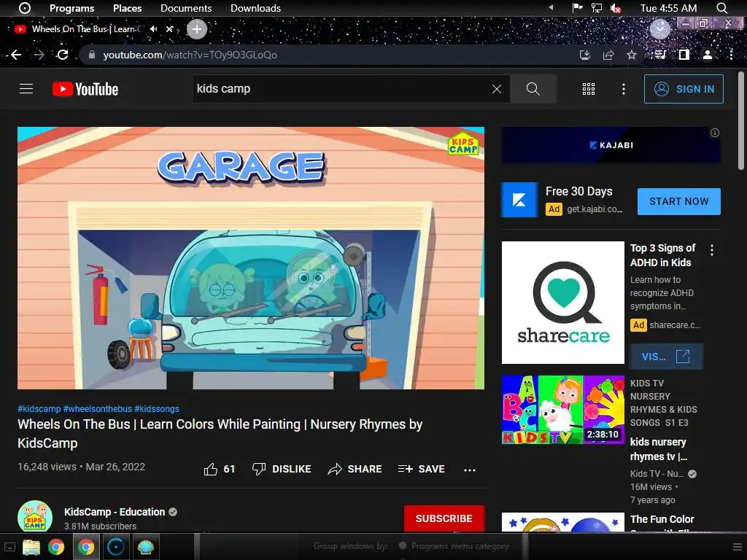The height and width of the screenshot is (560, 747).
Task: Click the address bar URL
Action: coord(190,55)
